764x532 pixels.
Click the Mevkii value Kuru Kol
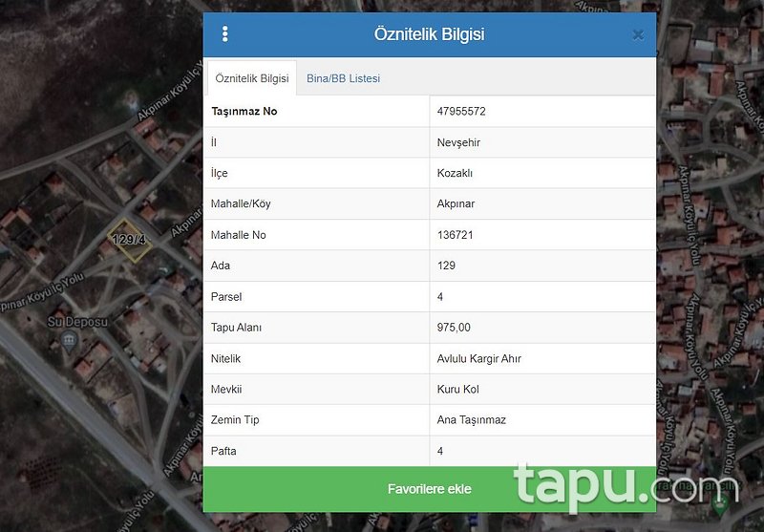[x=457, y=390]
